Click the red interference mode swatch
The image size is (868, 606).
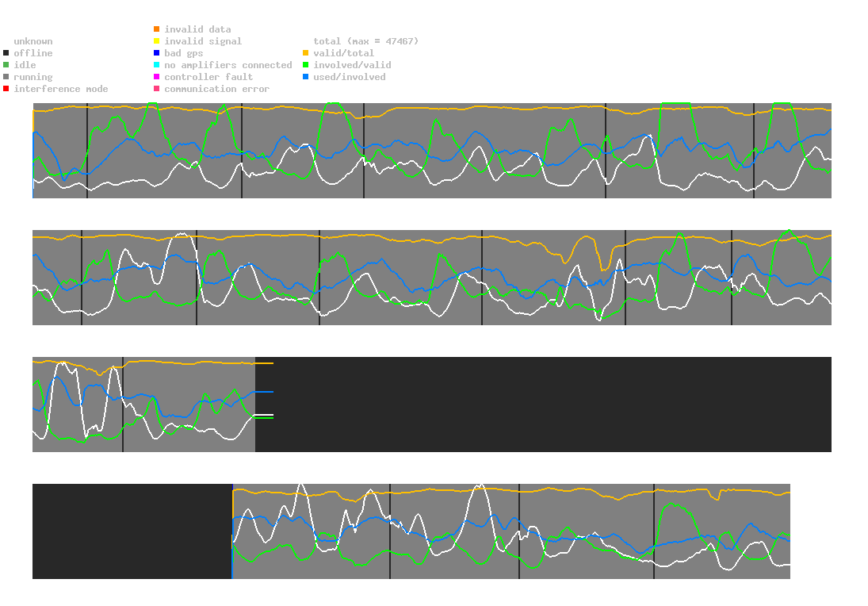(x=6, y=89)
